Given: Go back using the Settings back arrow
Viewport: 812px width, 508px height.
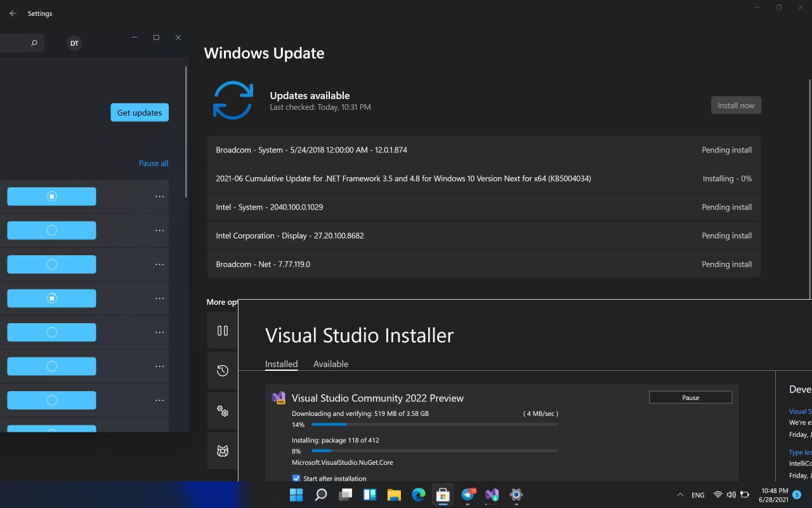Looking at the screenshot, I should 13,13.
